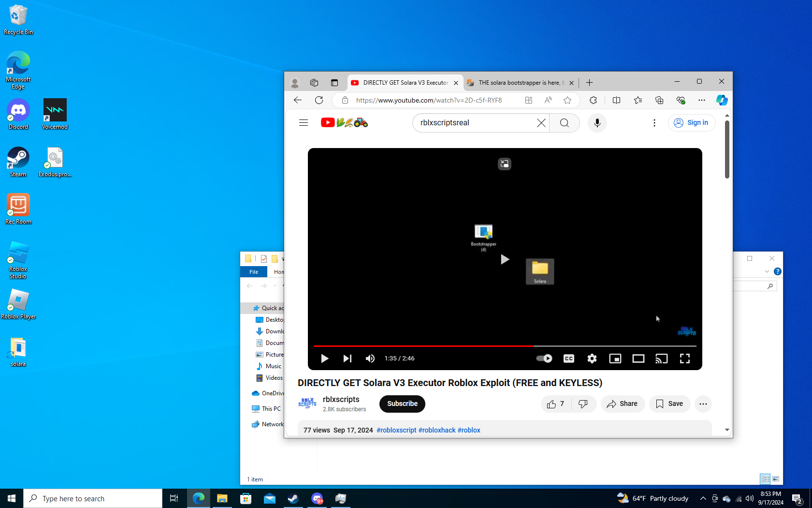Open the File tab in File Explorer

pyautogui.click(x=254, y=272)
